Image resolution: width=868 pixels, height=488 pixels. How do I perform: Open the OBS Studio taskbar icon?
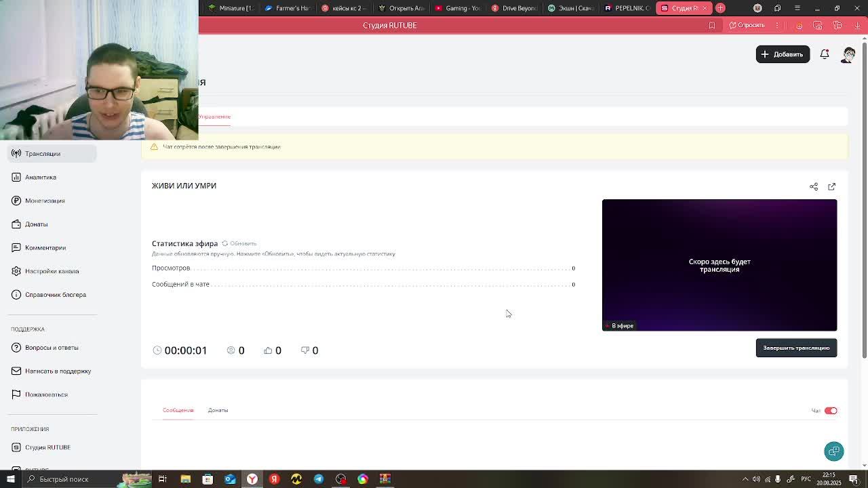[340, 479]
